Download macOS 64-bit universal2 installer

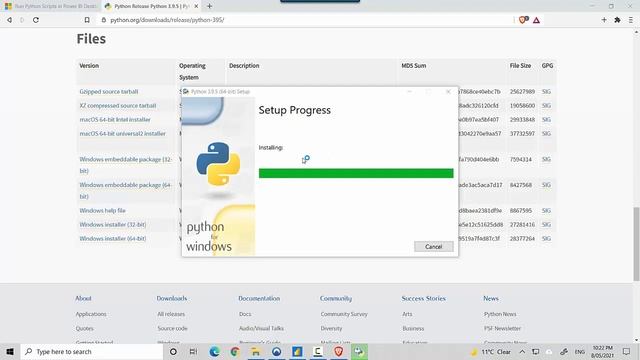(122, 133)
